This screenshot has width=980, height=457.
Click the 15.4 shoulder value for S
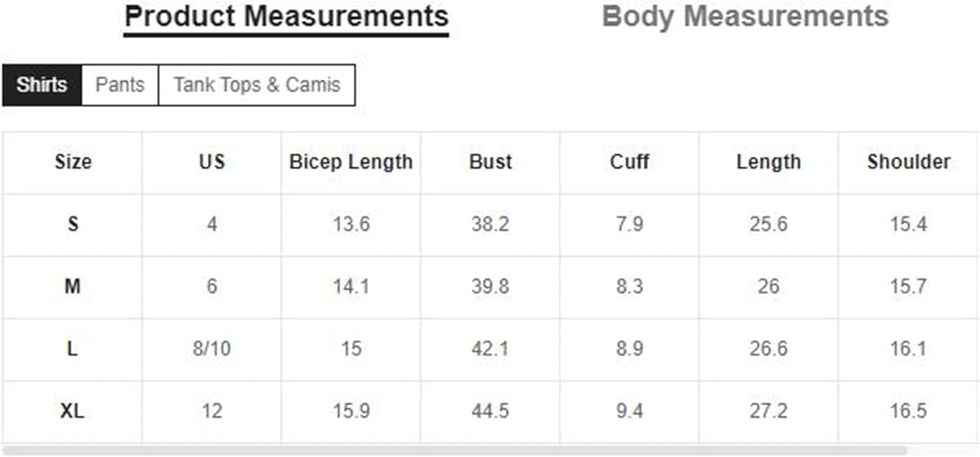(909, 225)
